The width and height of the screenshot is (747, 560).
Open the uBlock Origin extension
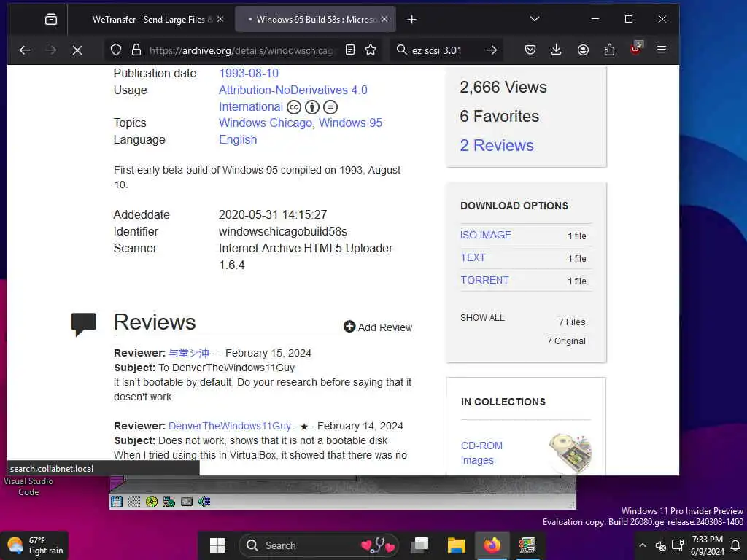(636, 49)
